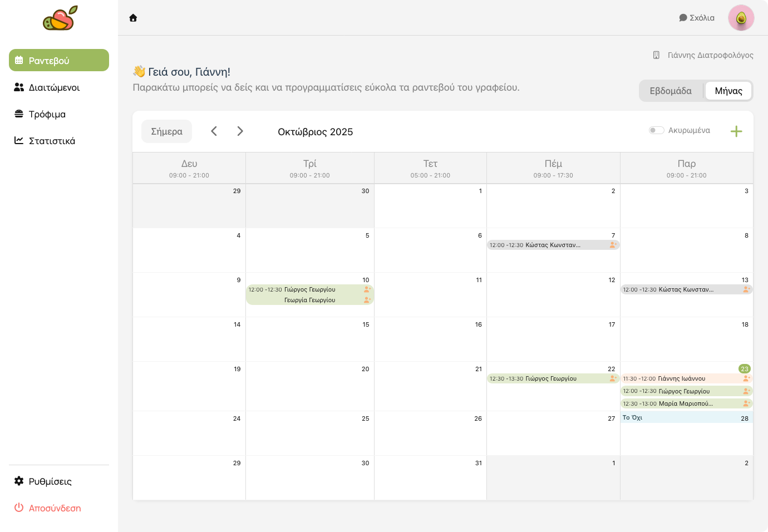This screenshot has width=768, height=532.
Task: Open 11:30 Γιάννης Ιωάννου appointment
Action: (682, 378)
